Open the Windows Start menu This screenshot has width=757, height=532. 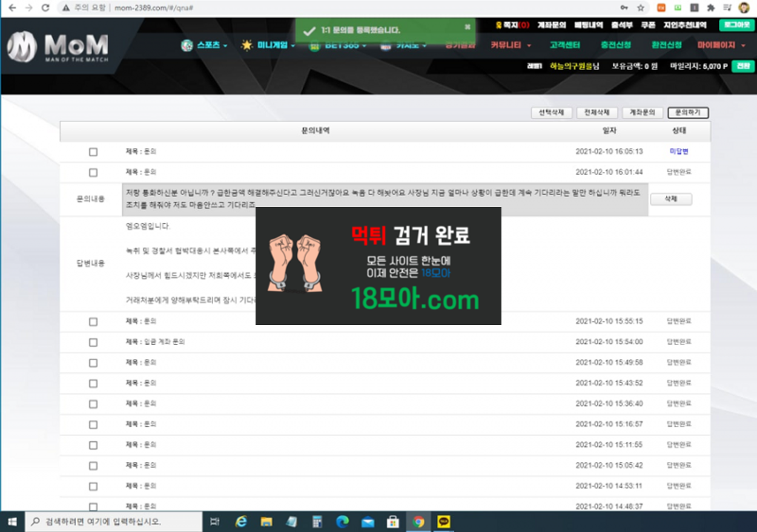tap(12, 522)
